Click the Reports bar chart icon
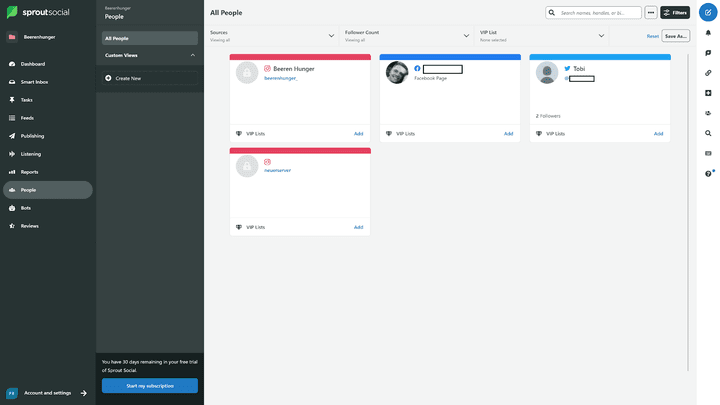720x405 pixels. tap(12, 172)
